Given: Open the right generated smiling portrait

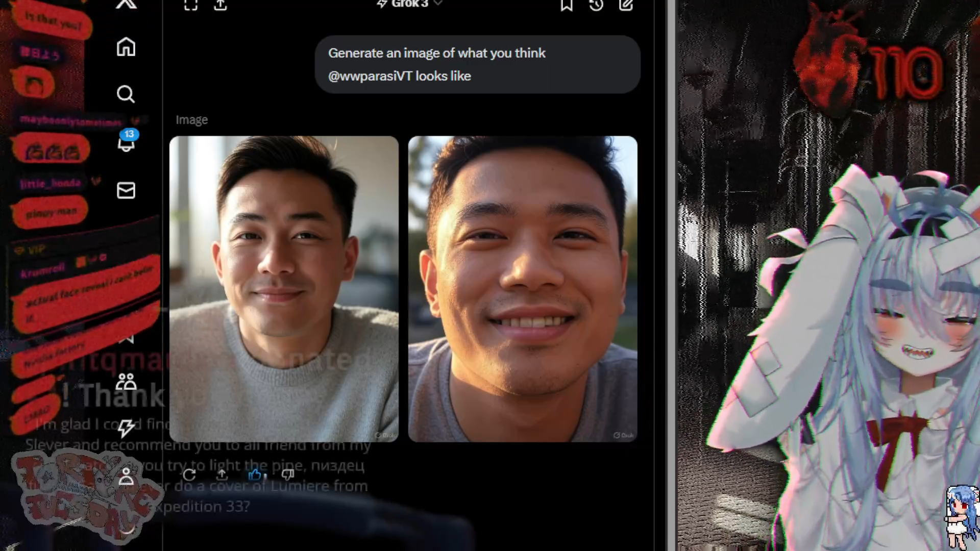Looking at the screenshot, I should point(523,289).
